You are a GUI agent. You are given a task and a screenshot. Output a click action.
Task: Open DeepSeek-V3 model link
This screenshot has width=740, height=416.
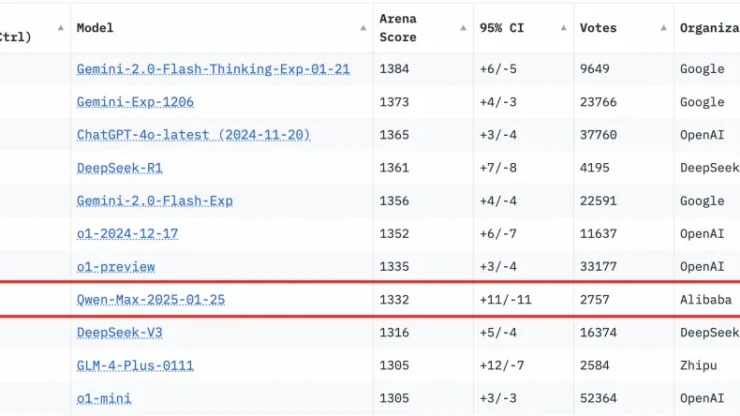click(119, 333)
